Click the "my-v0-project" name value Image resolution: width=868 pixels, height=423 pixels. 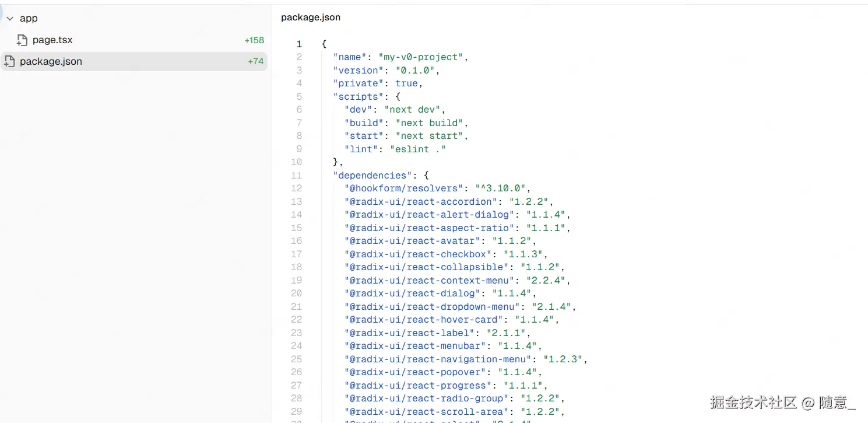point(421,57)
